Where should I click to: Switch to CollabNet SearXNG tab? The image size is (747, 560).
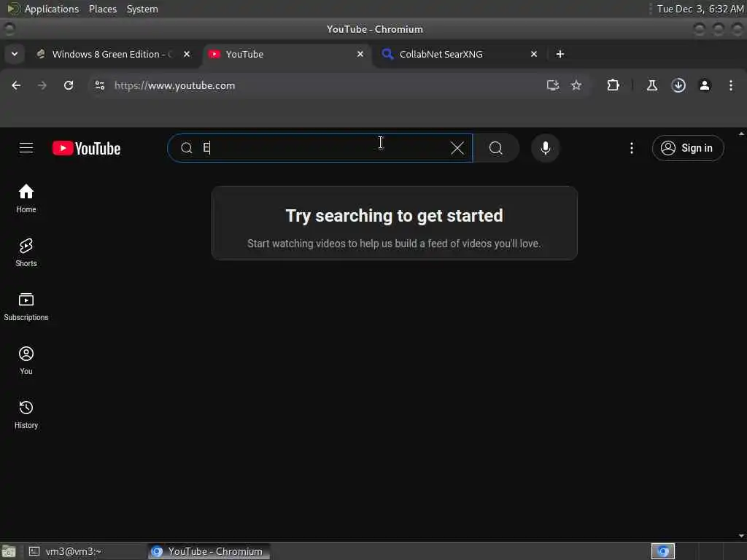pos(460,54)
